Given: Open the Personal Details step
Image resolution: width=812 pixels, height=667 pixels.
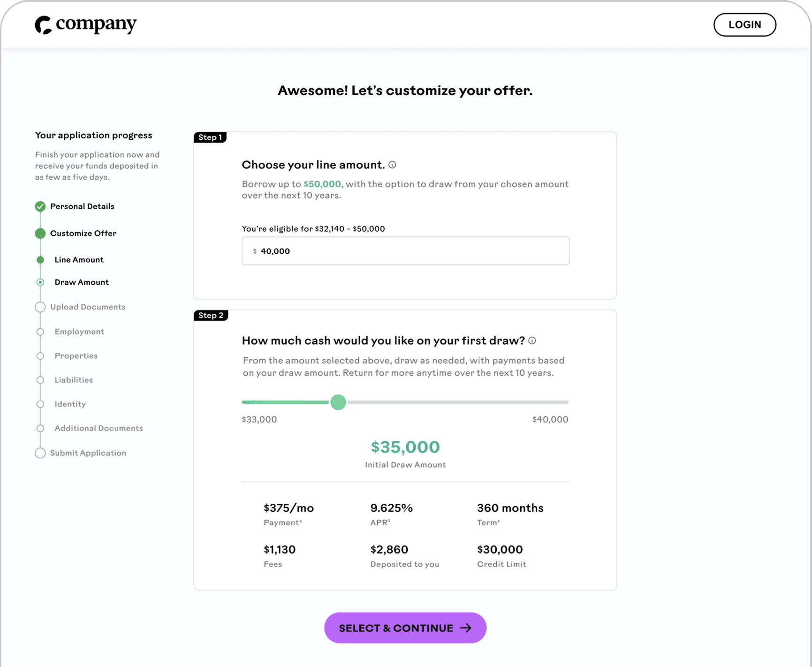Looking at the screenshot, I should pos(82,206).
